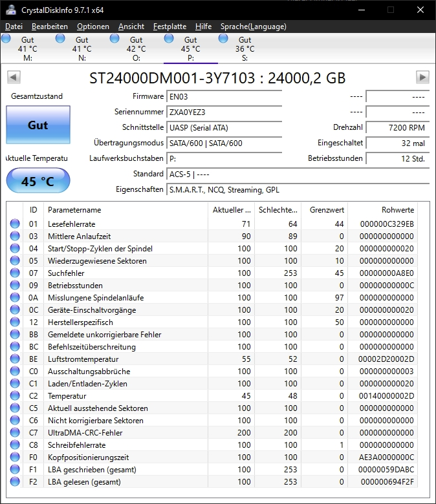
Task: Click status orb of Suchfehler row
Action: (x=15, y=273)
